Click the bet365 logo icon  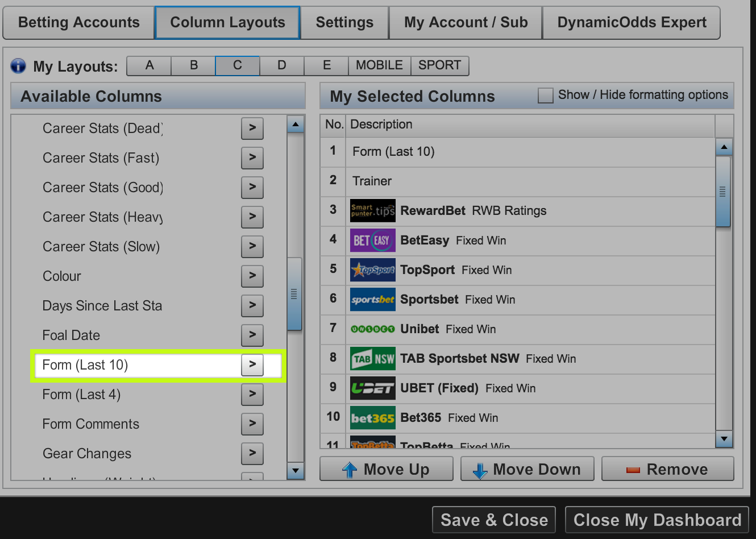click(372, 418)
